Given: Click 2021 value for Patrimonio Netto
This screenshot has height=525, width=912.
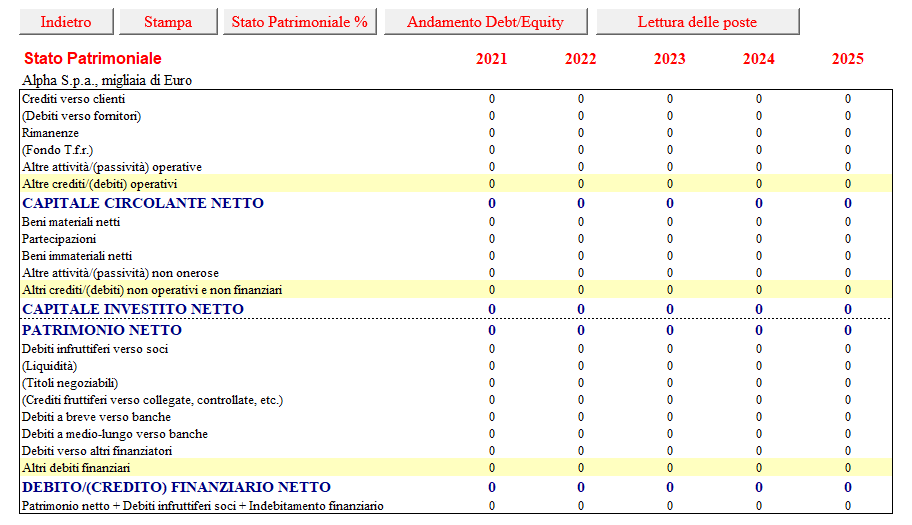Looking at the screenshot, I should 491,330.
